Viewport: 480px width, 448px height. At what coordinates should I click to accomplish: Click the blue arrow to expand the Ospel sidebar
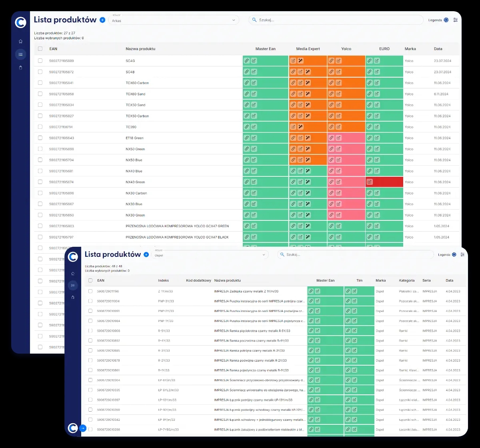tap(83, 428)
